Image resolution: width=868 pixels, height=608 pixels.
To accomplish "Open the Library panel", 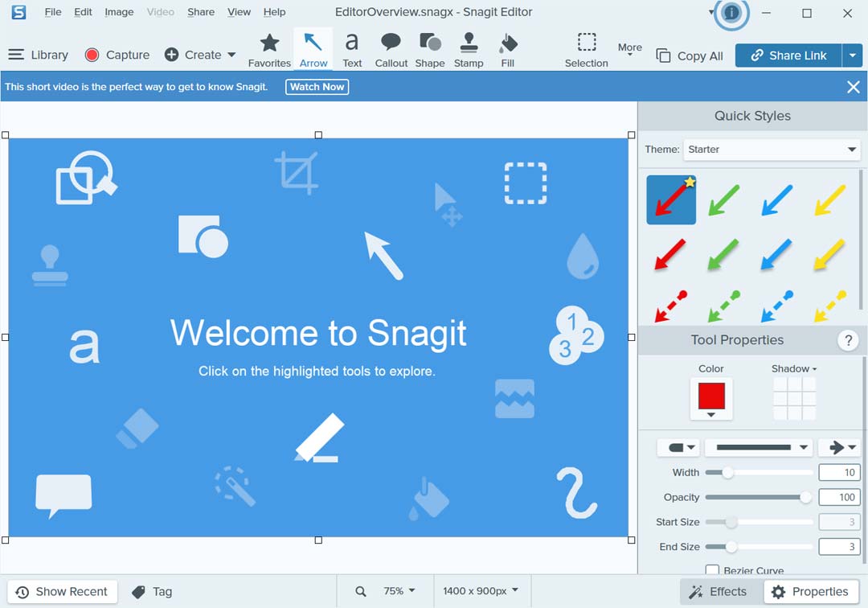I will 39,55.
